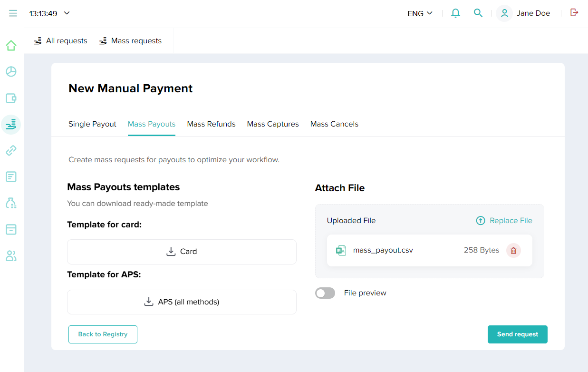Click the notifications bell icon
This screenshot has width=588, height=372.
(455, 13)
